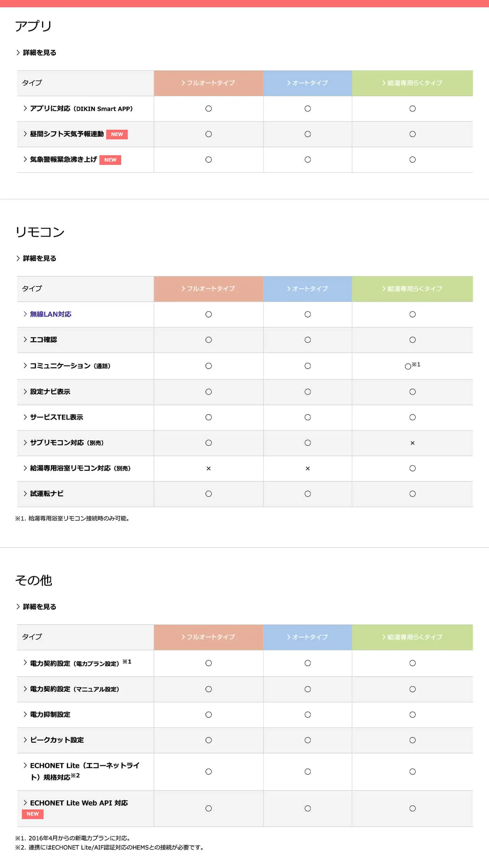This screenshot has width=489, height=868.
Task: Click the オートタイプ circle in the エコ確認 row
Action: pos(308,340)
